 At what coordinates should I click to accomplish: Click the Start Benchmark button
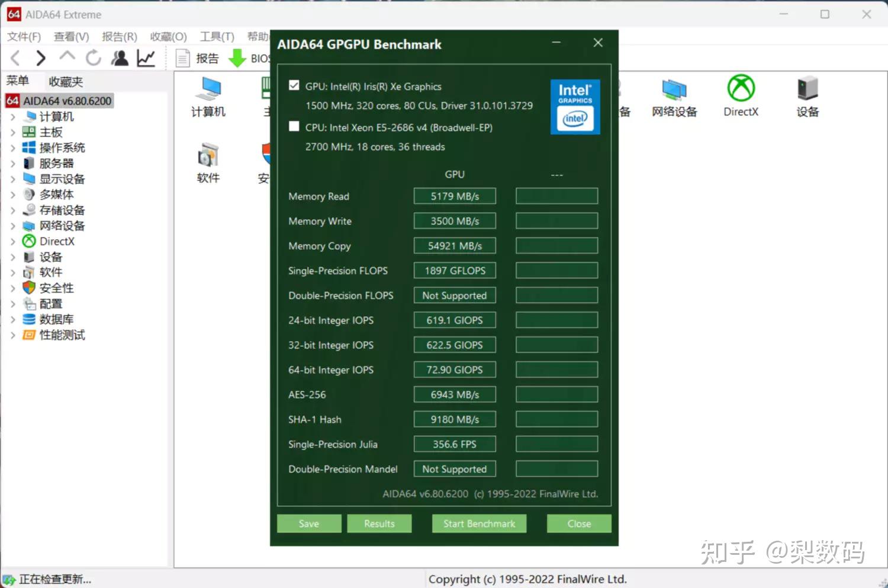point(479,523)
